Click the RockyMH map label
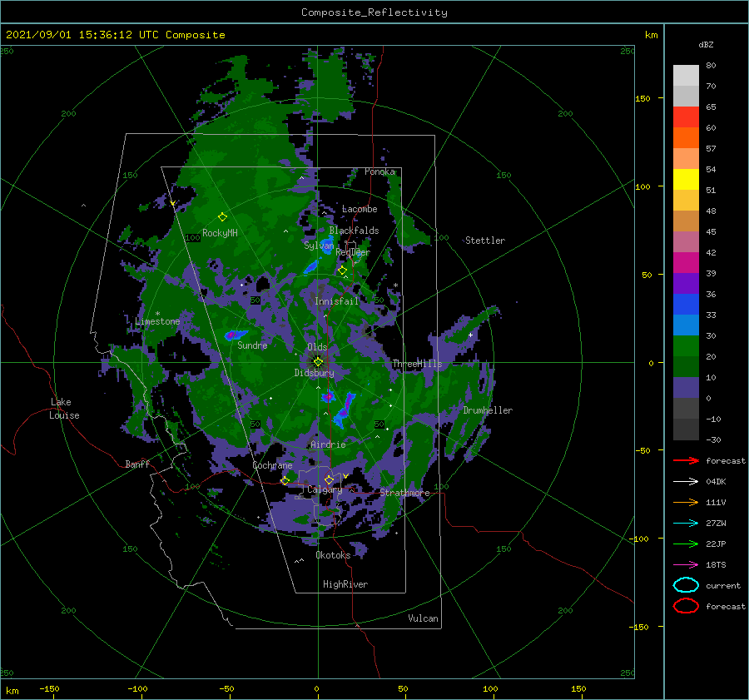 click(x=220, y=233)
